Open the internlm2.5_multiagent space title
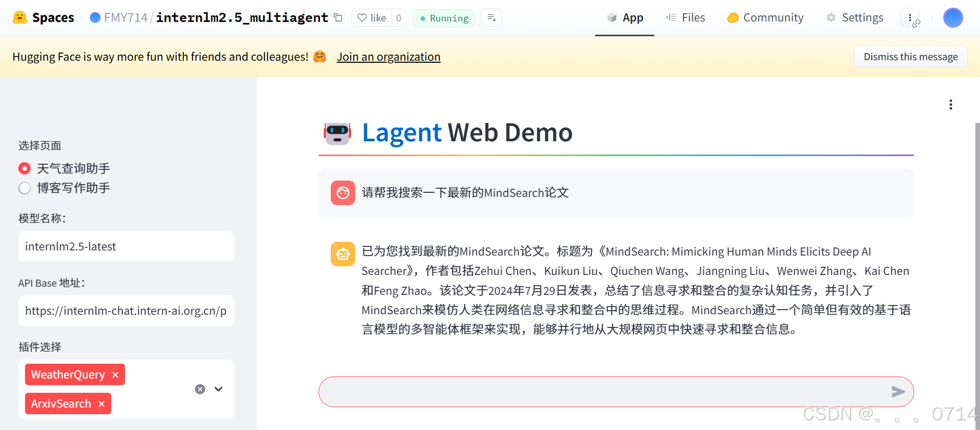 coord(242,18)
